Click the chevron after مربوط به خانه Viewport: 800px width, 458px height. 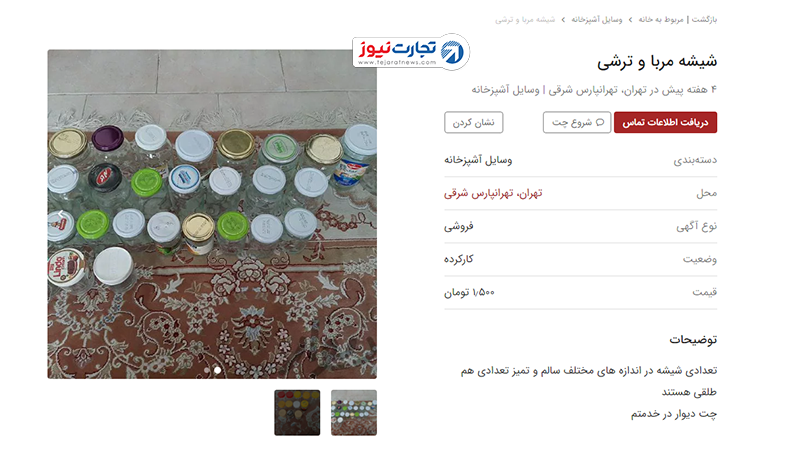(x=631, y=19)
